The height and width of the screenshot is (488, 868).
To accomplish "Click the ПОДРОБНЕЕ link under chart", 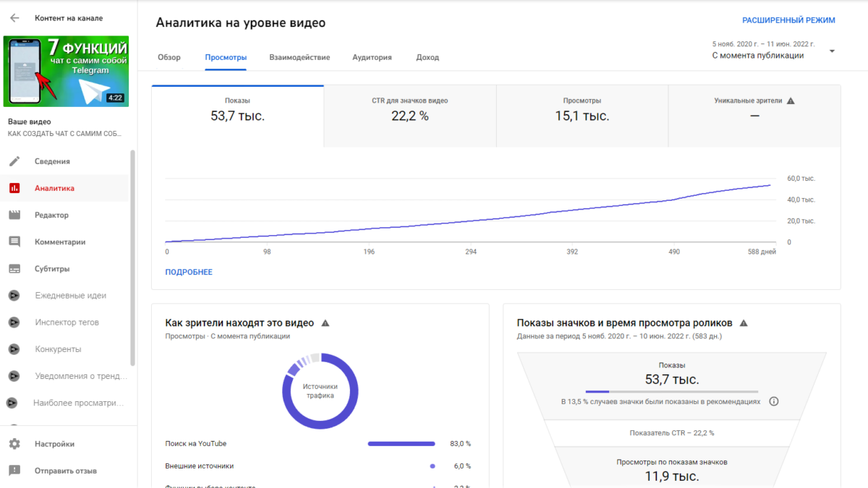I will click(x=189, y=273).
